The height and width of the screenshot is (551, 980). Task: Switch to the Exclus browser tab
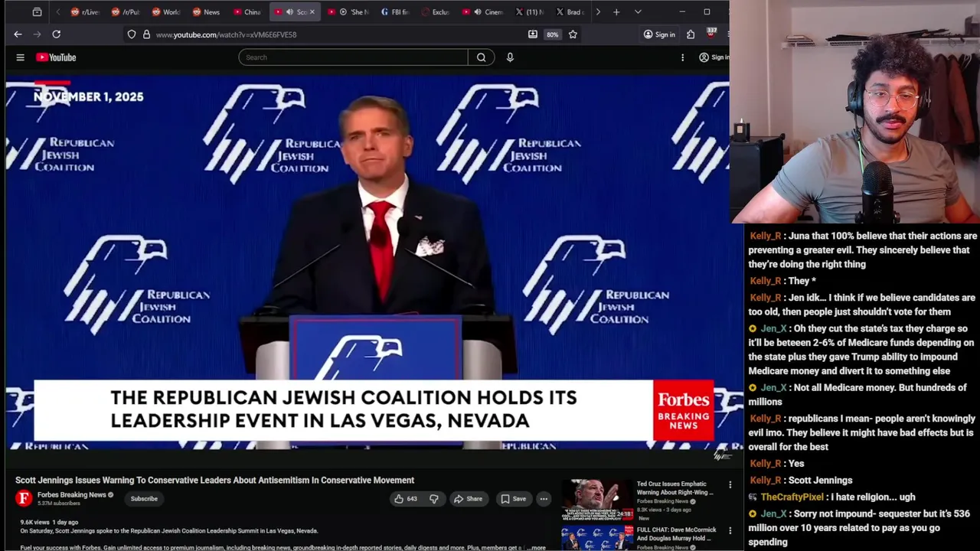435,12
